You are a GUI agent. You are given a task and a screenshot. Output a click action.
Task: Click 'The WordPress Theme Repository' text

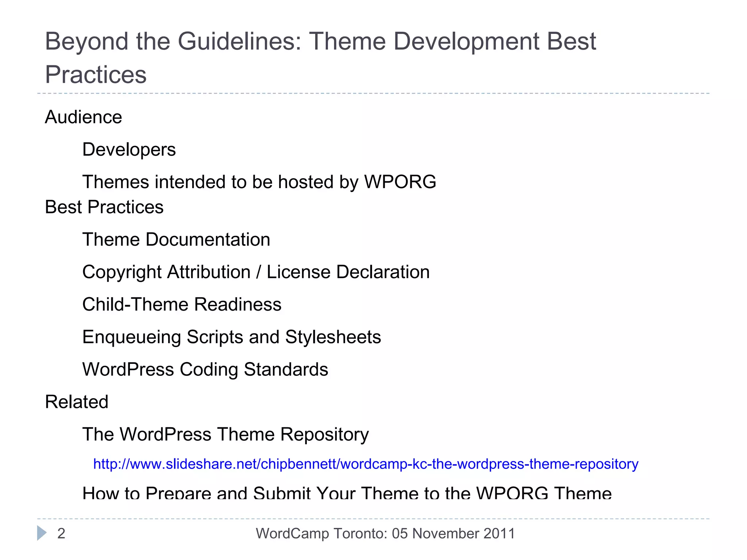pos(225,435)
